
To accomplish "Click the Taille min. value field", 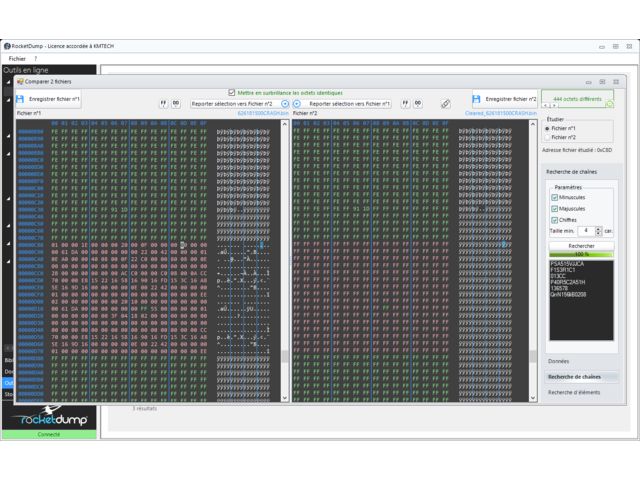I will coord(587,231).
